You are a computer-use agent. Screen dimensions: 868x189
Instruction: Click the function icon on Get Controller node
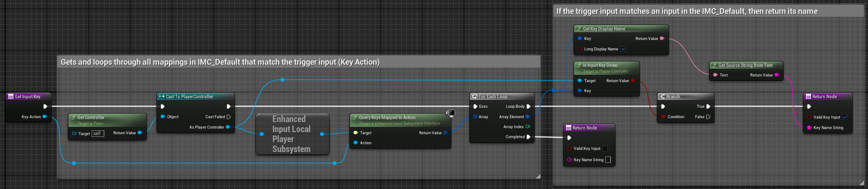pos(73,117)
